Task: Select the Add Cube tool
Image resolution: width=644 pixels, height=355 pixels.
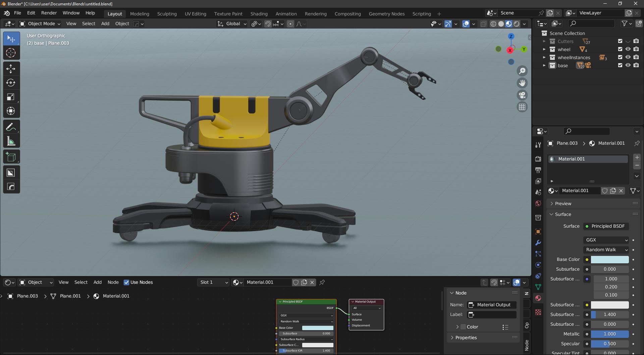Action: tap(11, 157)
